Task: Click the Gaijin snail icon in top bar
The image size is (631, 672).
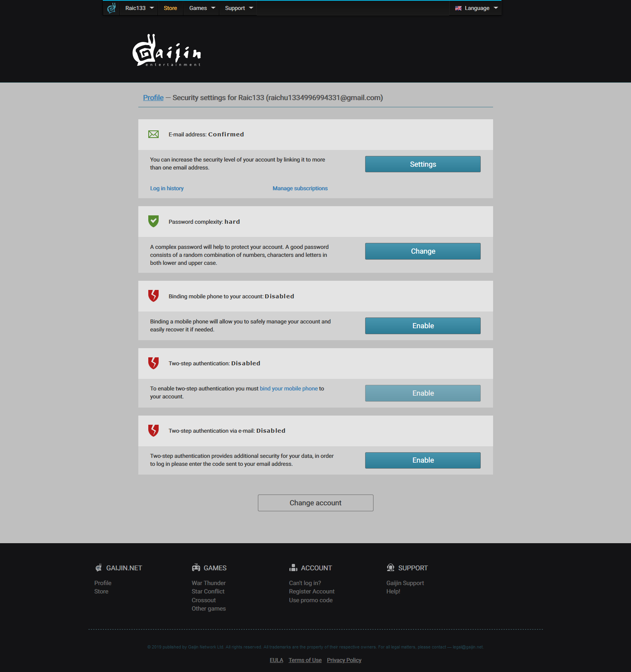Action: 111,8
